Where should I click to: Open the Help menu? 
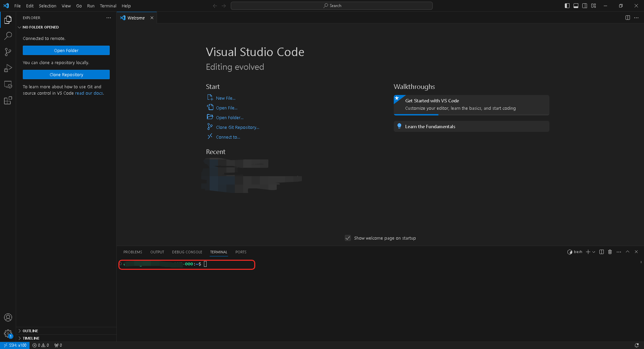126,6
